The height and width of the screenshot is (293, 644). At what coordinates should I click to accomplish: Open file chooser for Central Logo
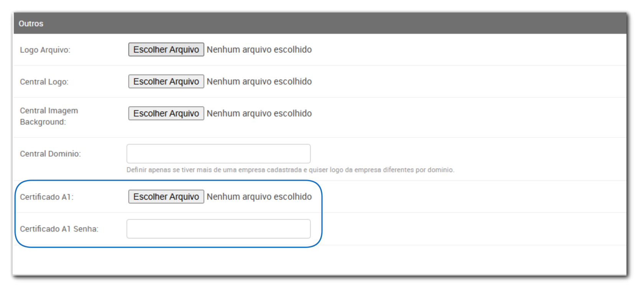(x=166, y=82)
